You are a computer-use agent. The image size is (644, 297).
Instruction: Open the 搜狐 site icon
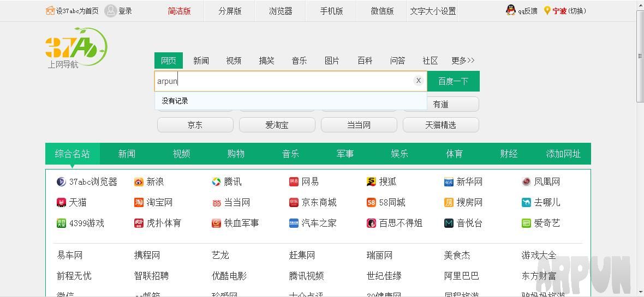(x=371, y=181)
